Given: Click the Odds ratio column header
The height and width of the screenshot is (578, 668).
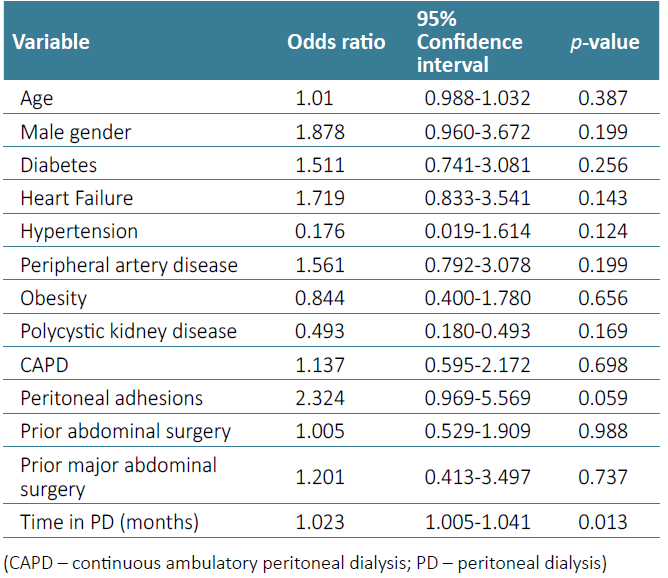Looking at the screenshot, I should click(336, 42).
